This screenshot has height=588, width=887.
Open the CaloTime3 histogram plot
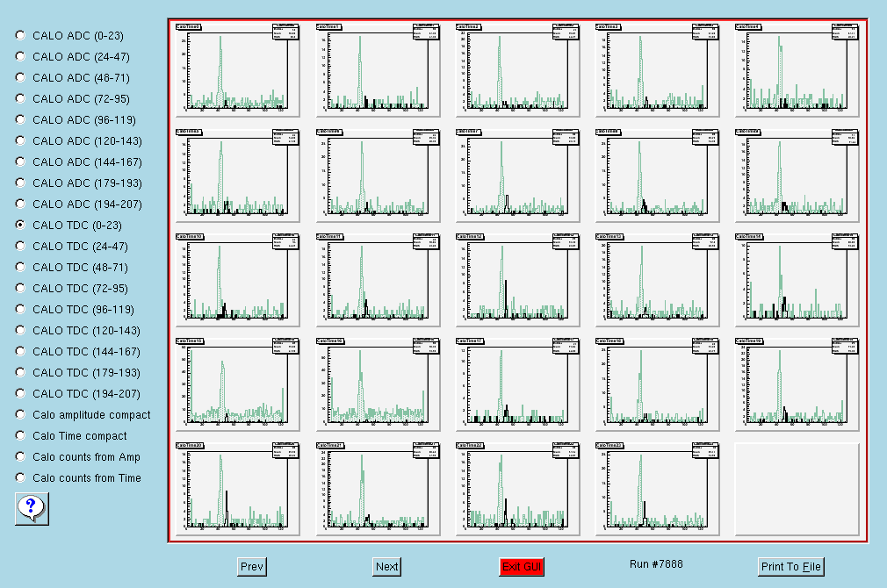click(x=657, y=70)
